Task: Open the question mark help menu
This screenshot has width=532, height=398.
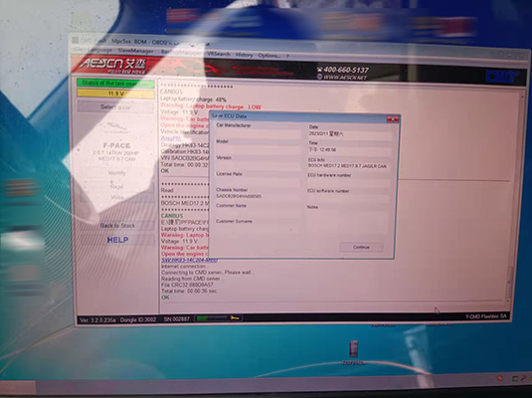Action: [x=287, y=56]
